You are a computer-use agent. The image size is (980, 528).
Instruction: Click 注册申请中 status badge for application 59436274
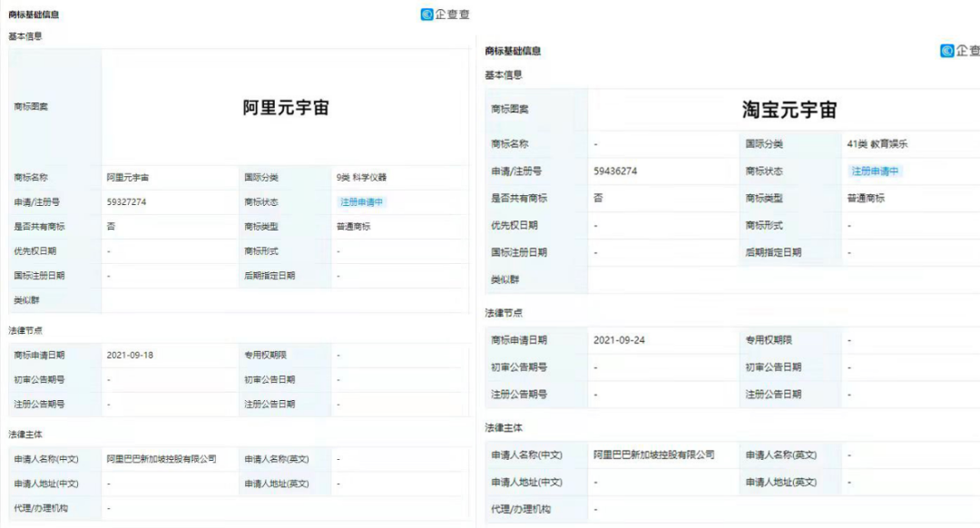point(875,171)
